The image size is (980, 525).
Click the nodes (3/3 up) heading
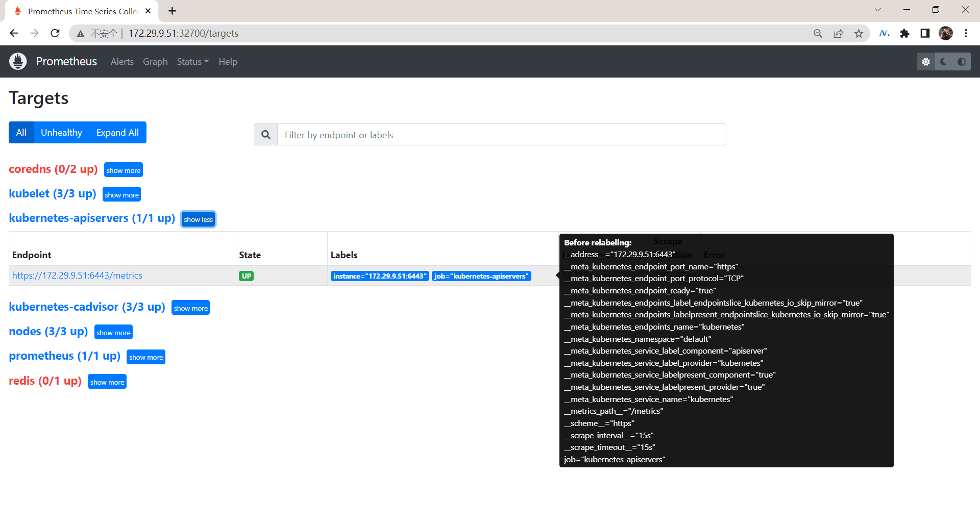click(x=48, y=332)
